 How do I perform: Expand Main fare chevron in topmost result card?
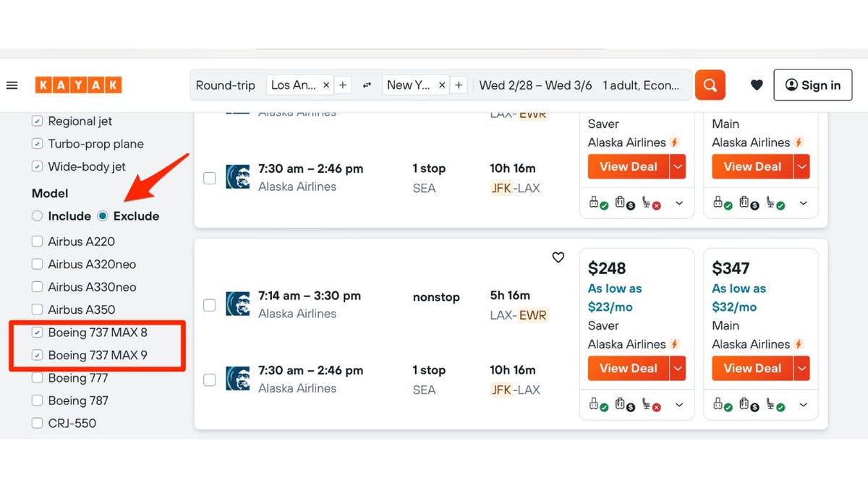tap(804, 204)
